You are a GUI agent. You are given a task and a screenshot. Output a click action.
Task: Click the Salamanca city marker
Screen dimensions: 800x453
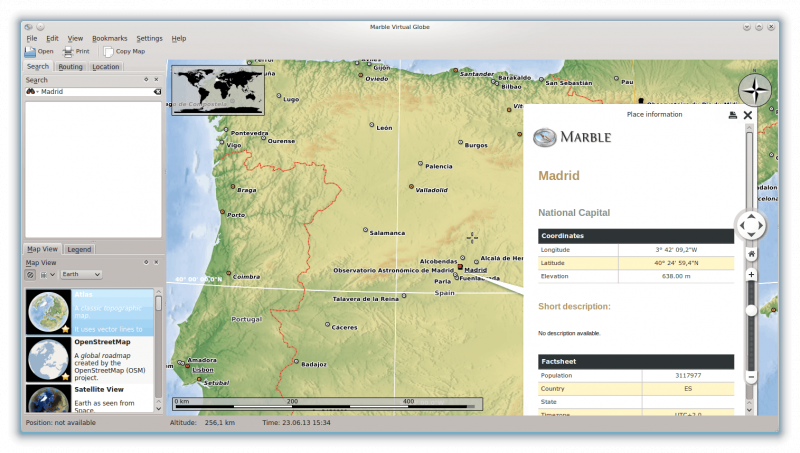(x=365, y=230)
